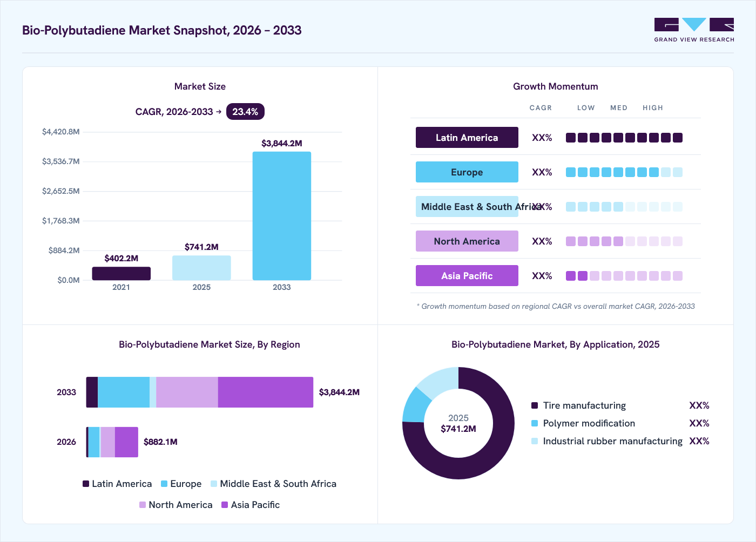Image resolution: width=756 pixels, height=542 pixels.
Task: Click the Asia Pacific legend swatch
Action: pyautogui.click(x=225, y=505)
